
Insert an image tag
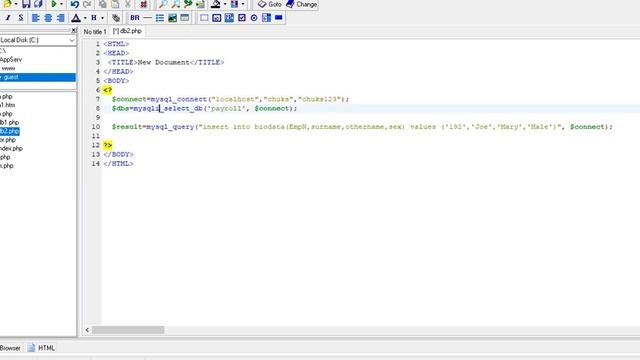(172, 18)
